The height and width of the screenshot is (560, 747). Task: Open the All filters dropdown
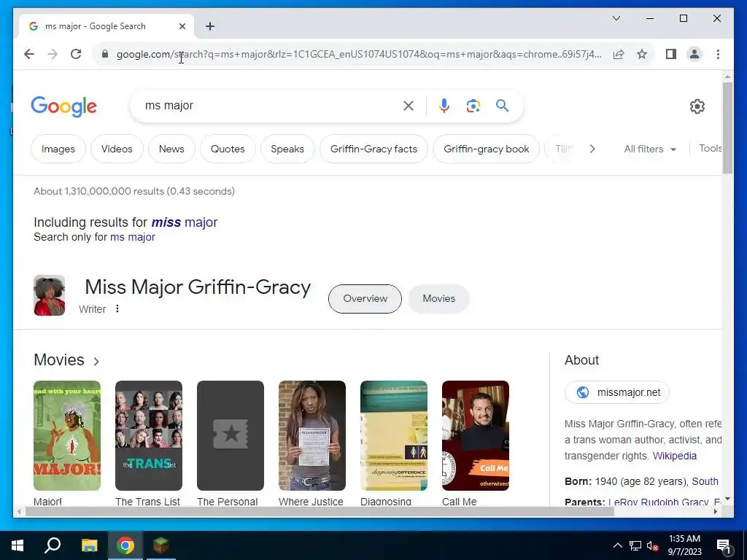pyautogui.click(x=650, y=149)
